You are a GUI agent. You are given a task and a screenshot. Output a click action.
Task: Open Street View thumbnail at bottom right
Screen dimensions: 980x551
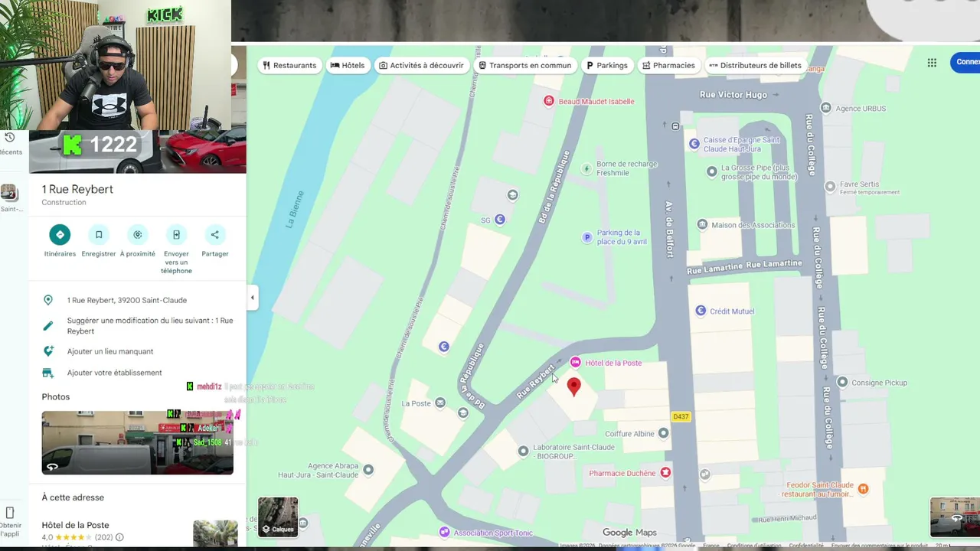(x=955, y=517)
